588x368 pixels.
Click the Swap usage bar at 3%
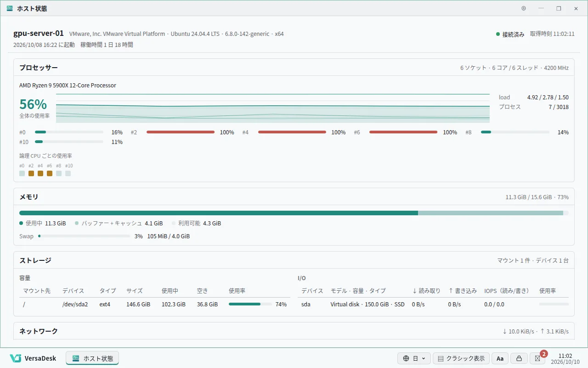84,236
